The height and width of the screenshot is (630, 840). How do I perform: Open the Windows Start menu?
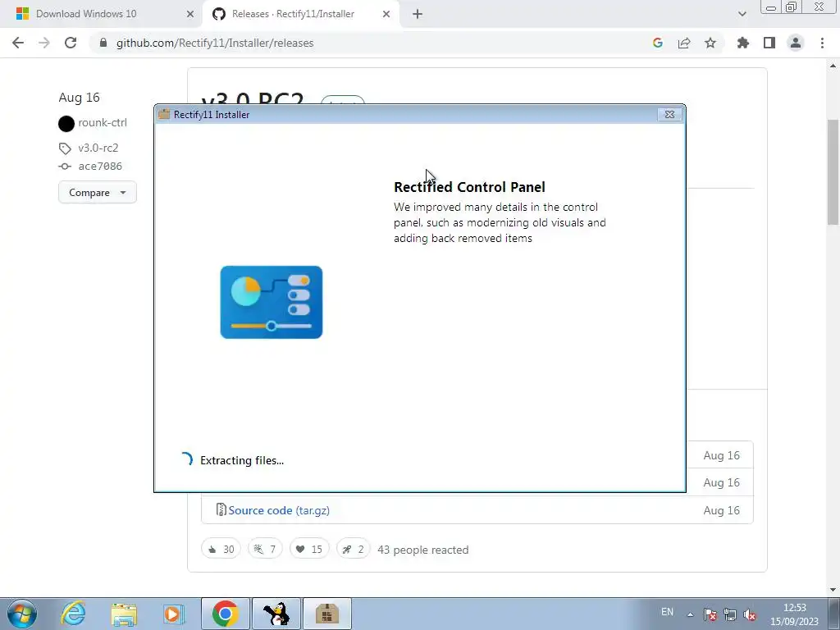[22, 614]
